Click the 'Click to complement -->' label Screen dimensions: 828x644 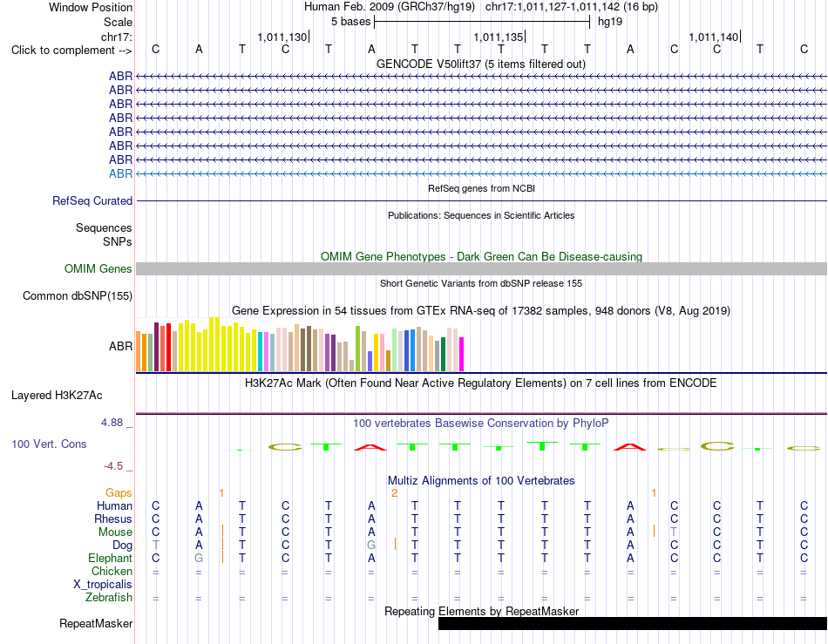pyautogui.click(x=71, y=51)
